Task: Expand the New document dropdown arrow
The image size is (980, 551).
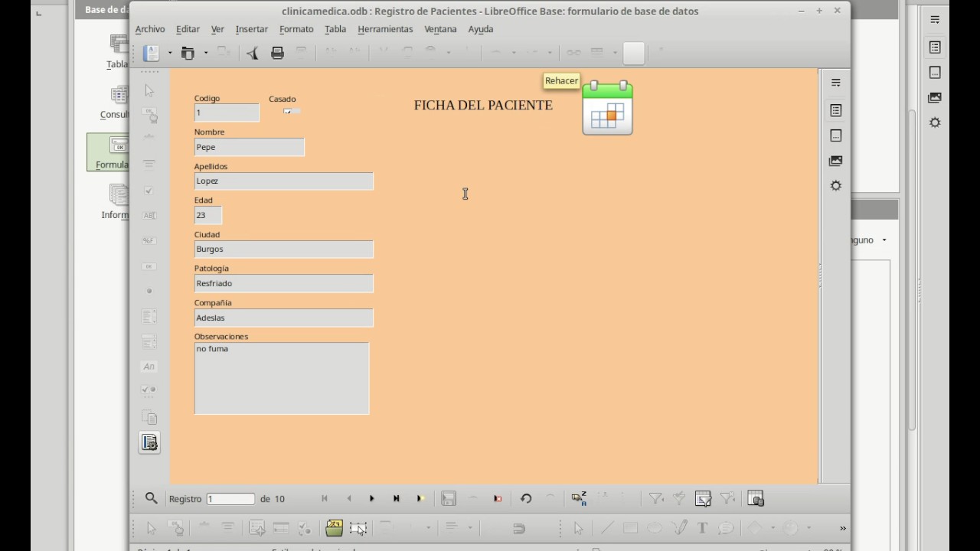Action: [x=170, y=53]
